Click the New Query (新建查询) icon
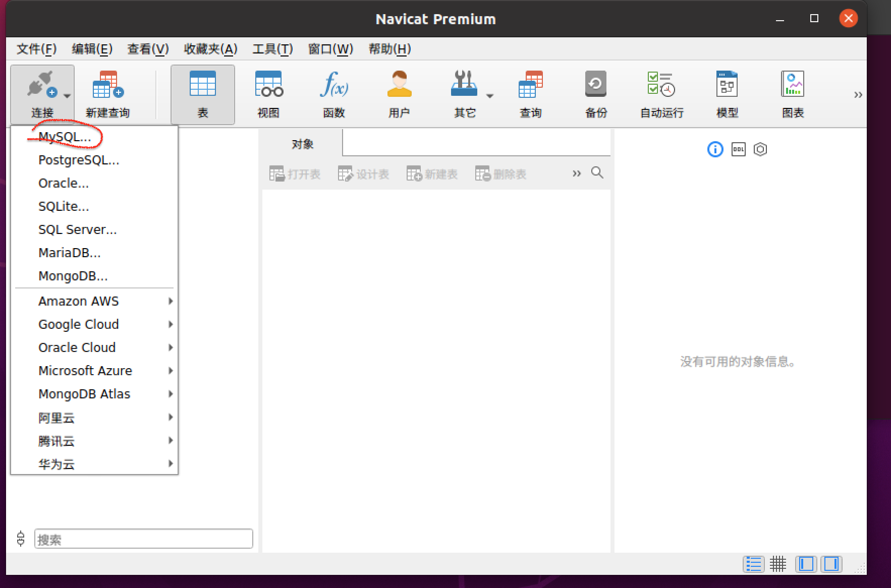The height and width of the screenshot is (588, 891). [108, 84]
